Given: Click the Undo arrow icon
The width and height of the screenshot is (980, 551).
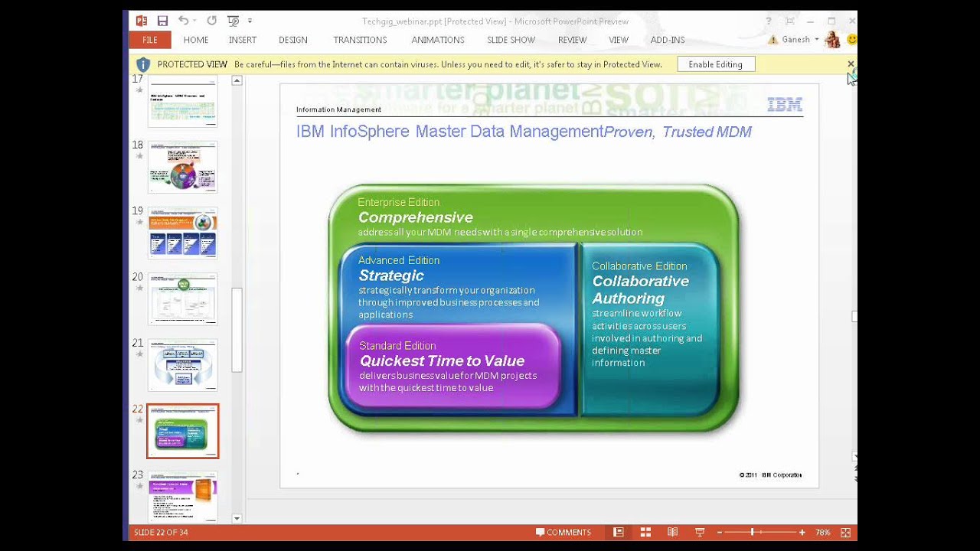Looking at the screenshot, I should coord(183,21).
